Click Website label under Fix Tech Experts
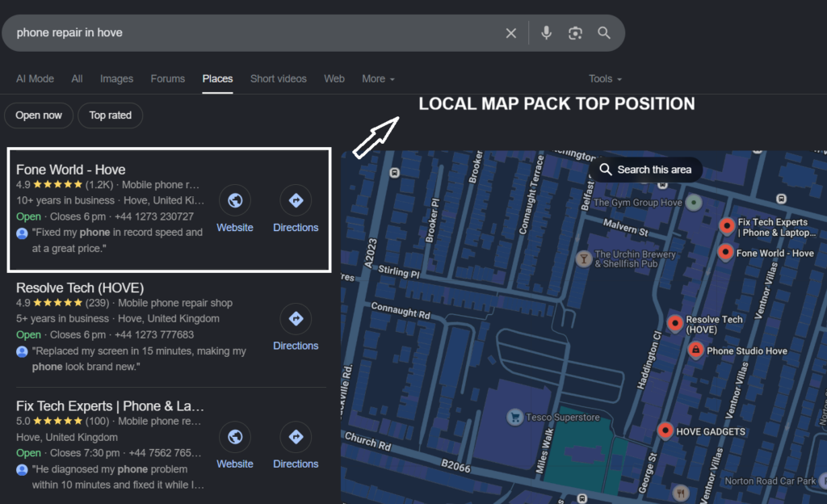The width and height of the screenshot is (827, 504). 235,464
